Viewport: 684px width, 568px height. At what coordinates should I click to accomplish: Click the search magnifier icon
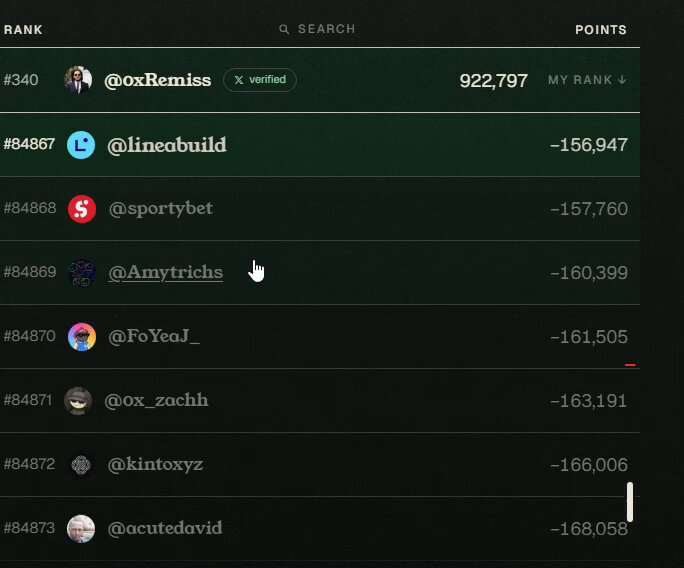[284, 29]
